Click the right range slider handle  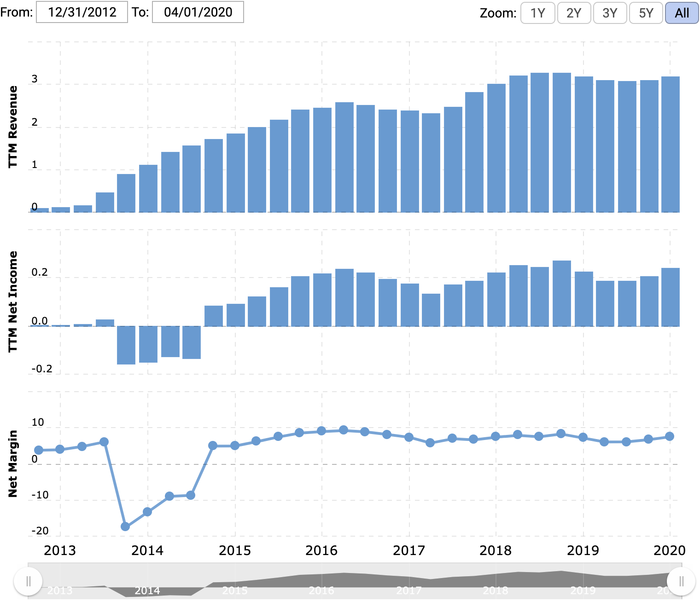tap(681, 581)
